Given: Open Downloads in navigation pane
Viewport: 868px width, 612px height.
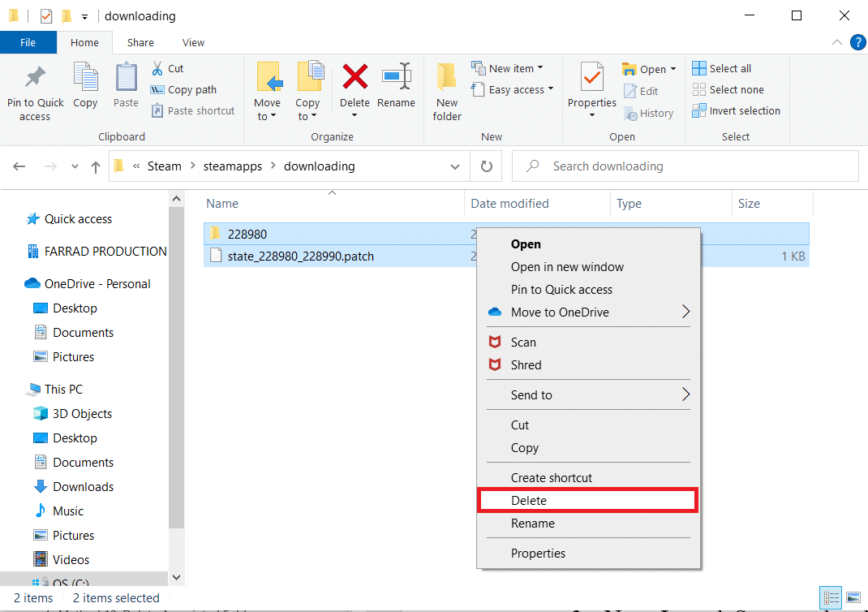Looking at the screenshot, I should [74, 487].
